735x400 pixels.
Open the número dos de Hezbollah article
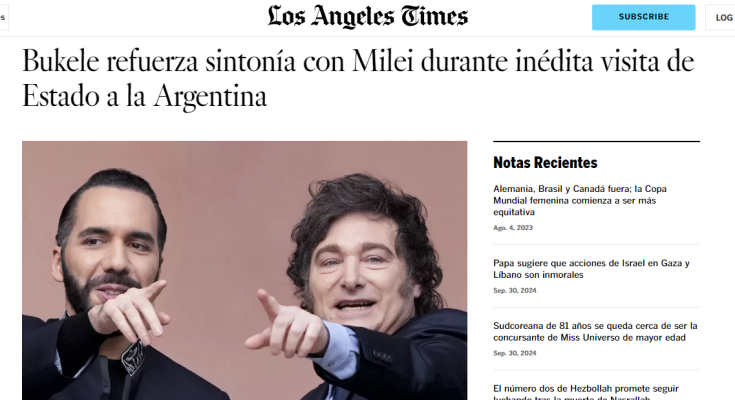585,392
